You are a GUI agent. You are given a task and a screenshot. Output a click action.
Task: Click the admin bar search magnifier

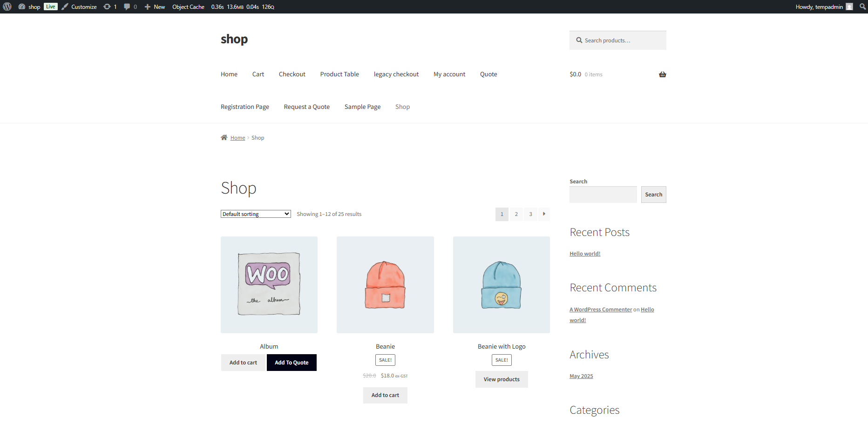pyautogui.click(x=862, y=7)
